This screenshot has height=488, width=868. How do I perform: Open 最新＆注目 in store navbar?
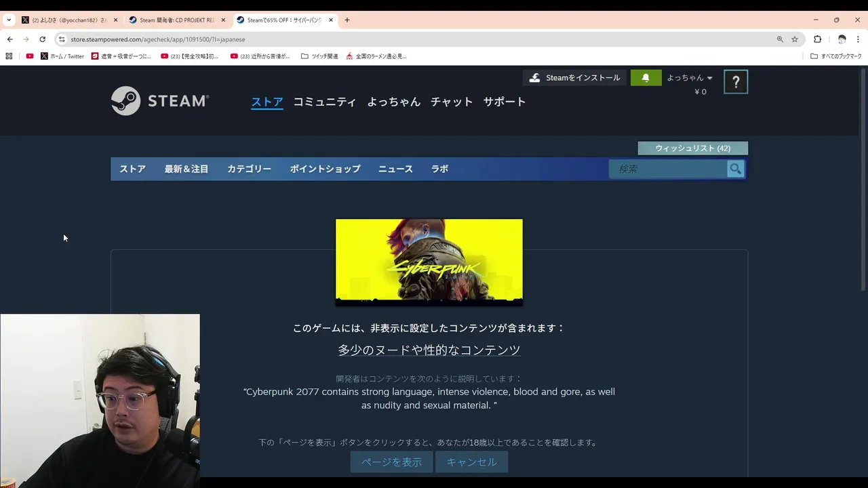pos(186,169)
